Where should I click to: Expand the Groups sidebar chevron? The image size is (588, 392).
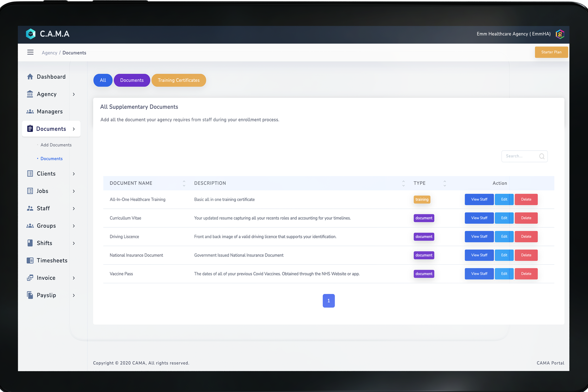[74, 226]
